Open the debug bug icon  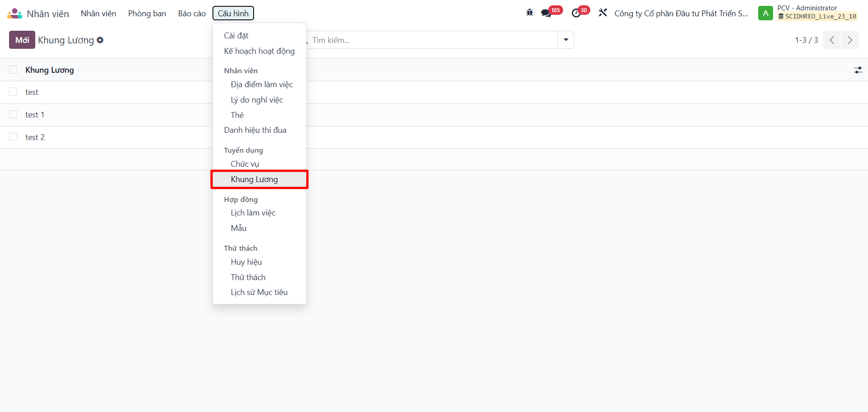(530, 13)
